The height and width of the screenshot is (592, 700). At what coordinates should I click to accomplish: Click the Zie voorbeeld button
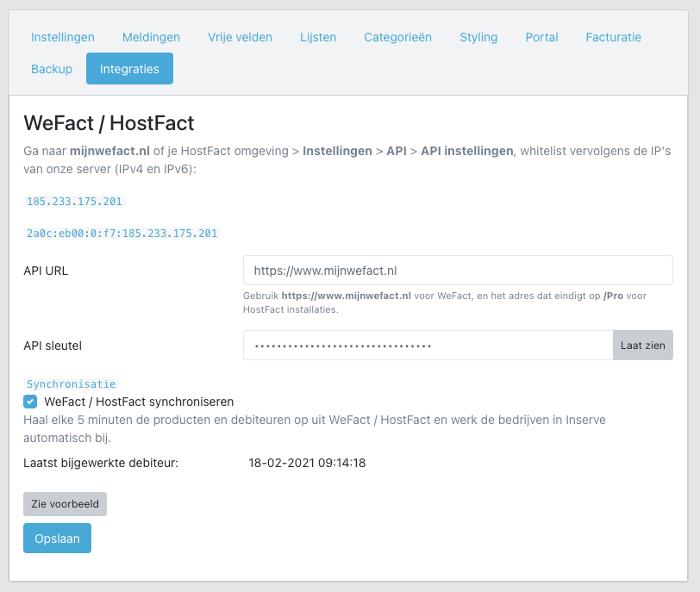pos(65,504)
